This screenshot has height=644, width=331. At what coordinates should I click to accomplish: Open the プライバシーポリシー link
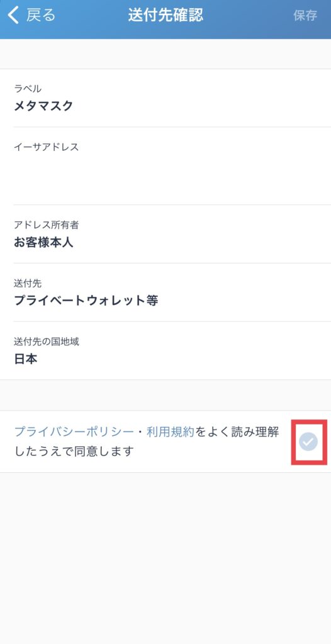[x=74, y=432]
